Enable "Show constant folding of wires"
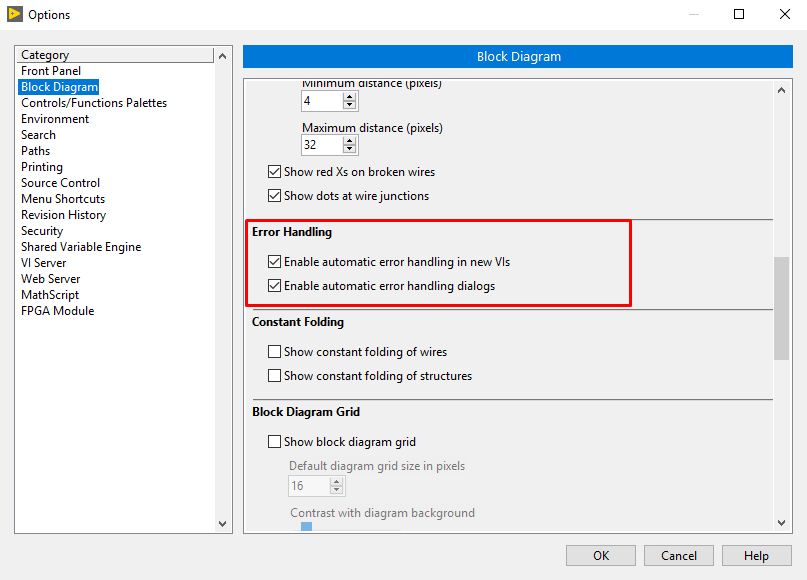The image size is (807, 580). click(x=274, y=351)
